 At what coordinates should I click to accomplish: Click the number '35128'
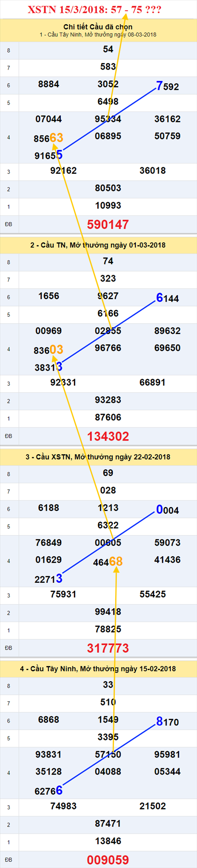pyautogui.click(x=49, y=772)
